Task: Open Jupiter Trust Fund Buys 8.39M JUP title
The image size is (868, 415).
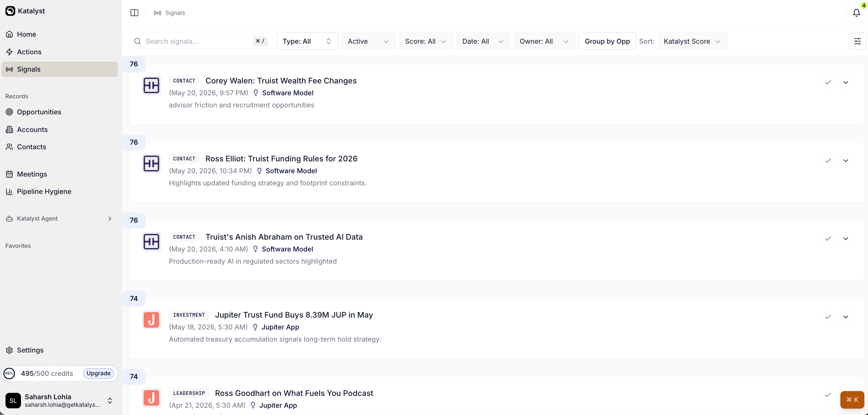Action: coord(294,315)
